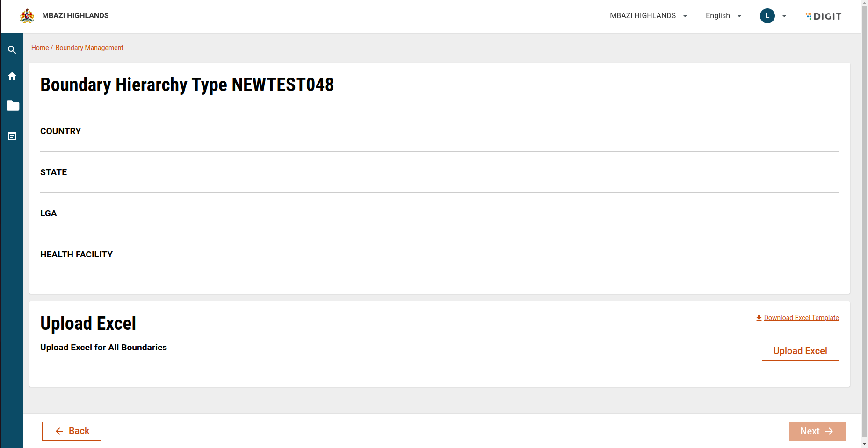Expand the MBAZI HIGHLANDS tenant dropdown
Image resolution: width=868 pixels, height=448 pixels.
[x=648, y=16]
